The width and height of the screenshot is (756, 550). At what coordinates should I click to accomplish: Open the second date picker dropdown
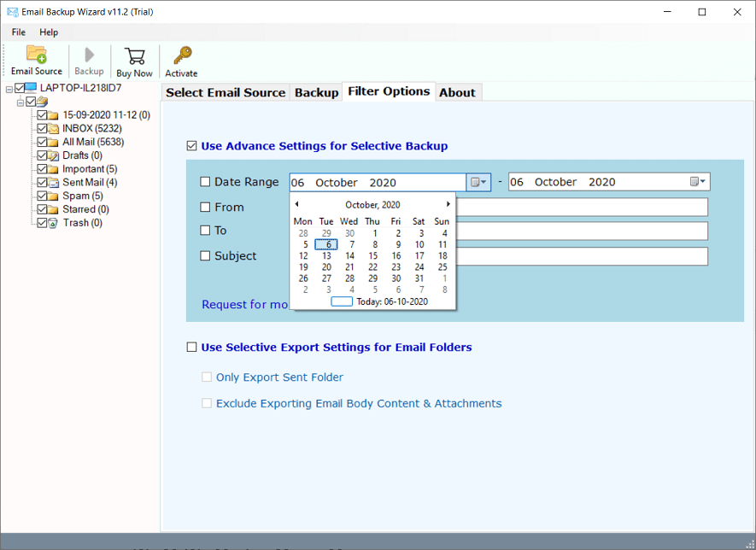[x=696, y=181]
